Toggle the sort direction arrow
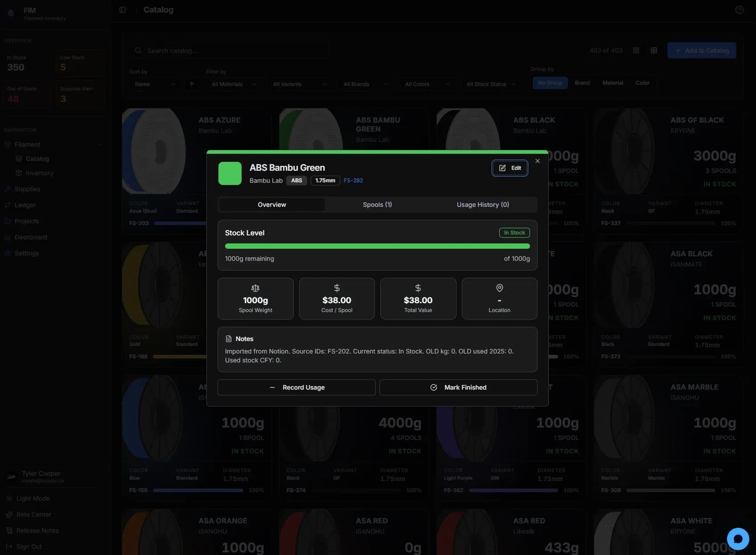The width and height of the screenshot is (756, 555). (192, 84)
